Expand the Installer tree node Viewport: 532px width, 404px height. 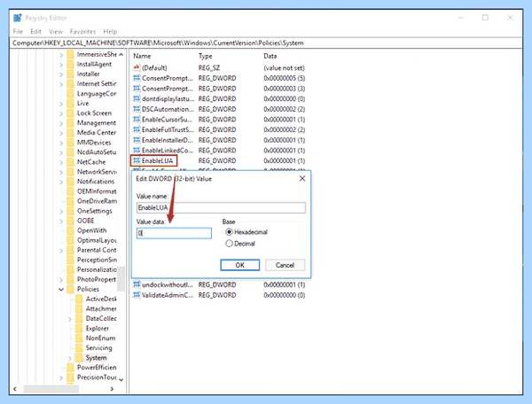coord(61,74)
